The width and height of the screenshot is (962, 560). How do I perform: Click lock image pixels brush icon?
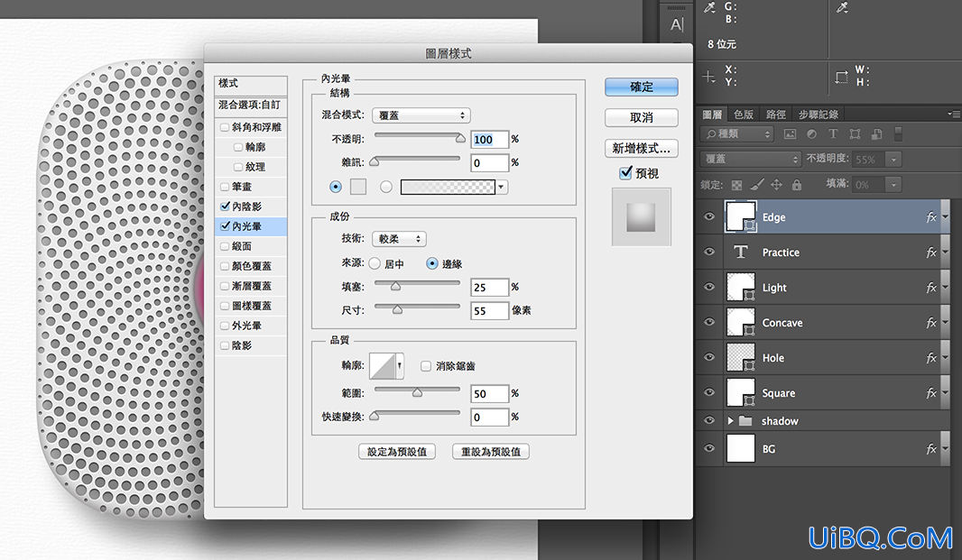tap(757, 184)
